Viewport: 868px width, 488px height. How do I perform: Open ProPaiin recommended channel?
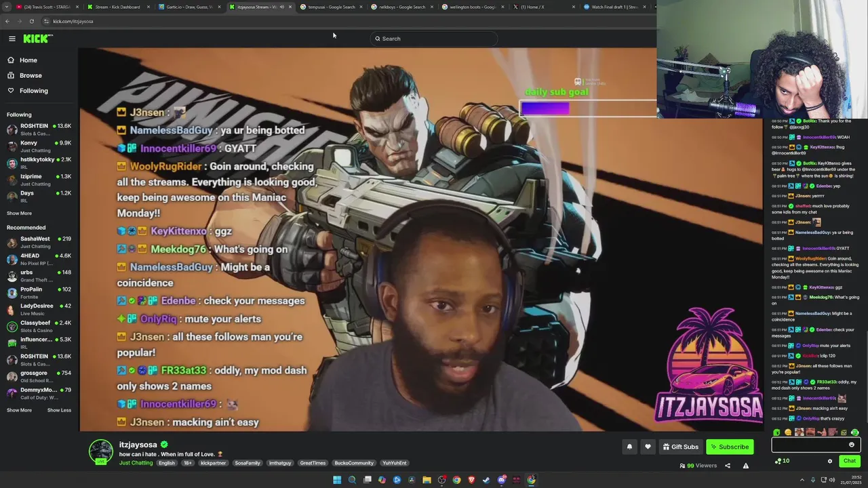click(x=39, y=292)
